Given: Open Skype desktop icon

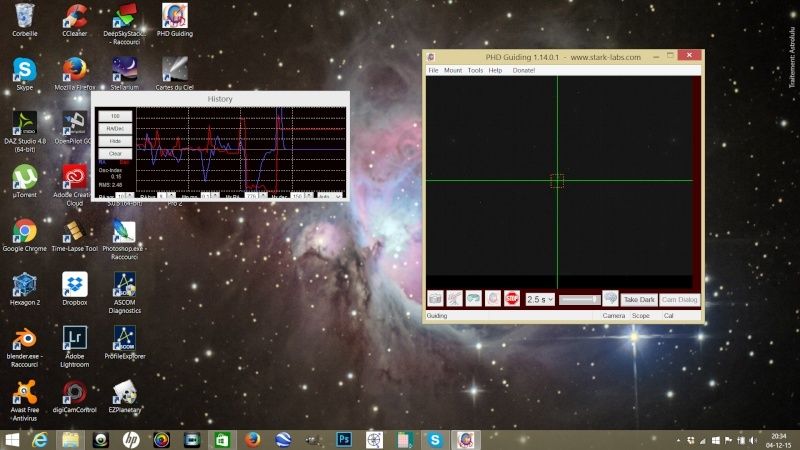Looking at the screenshot, I should point(24,74).
